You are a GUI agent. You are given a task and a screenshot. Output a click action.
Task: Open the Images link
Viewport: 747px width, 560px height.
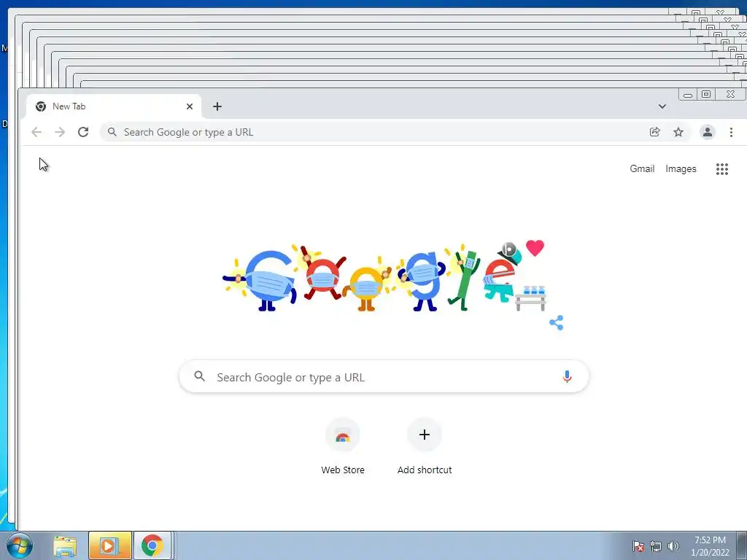pos(681,168)
